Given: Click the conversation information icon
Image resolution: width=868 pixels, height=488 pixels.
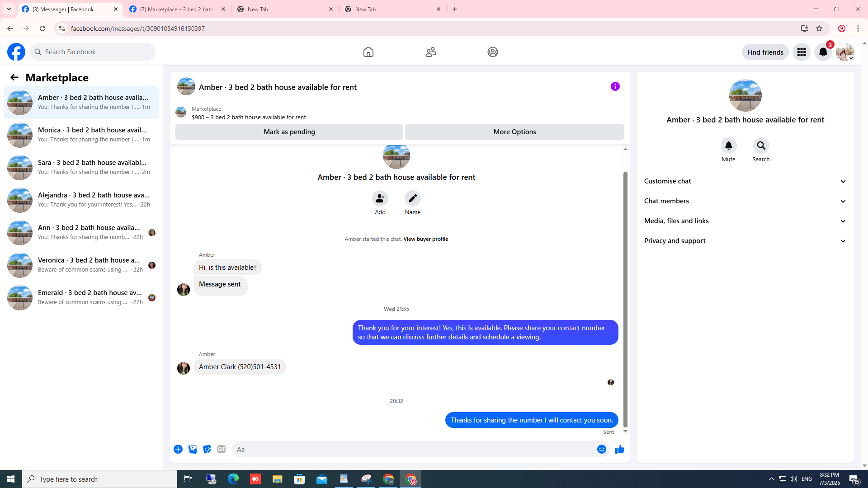Looking at the screenshot, I should [615, 86].
